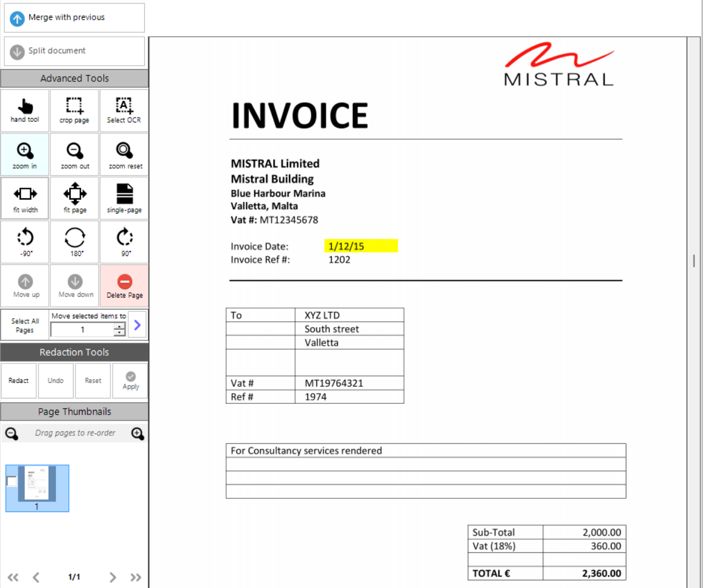Collapse the Redaction Tools section header
This screenshot has width=703, height=588.
click(x=74, y=352)
